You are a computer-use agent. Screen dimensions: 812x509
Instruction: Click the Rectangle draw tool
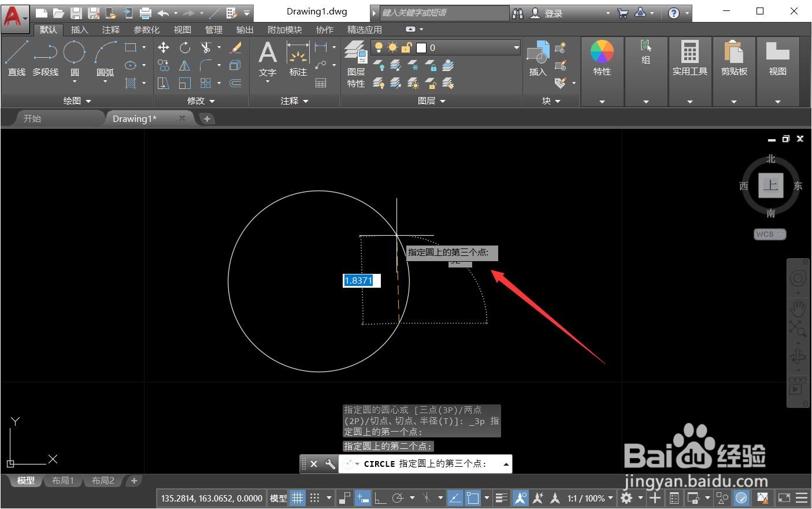131,47
